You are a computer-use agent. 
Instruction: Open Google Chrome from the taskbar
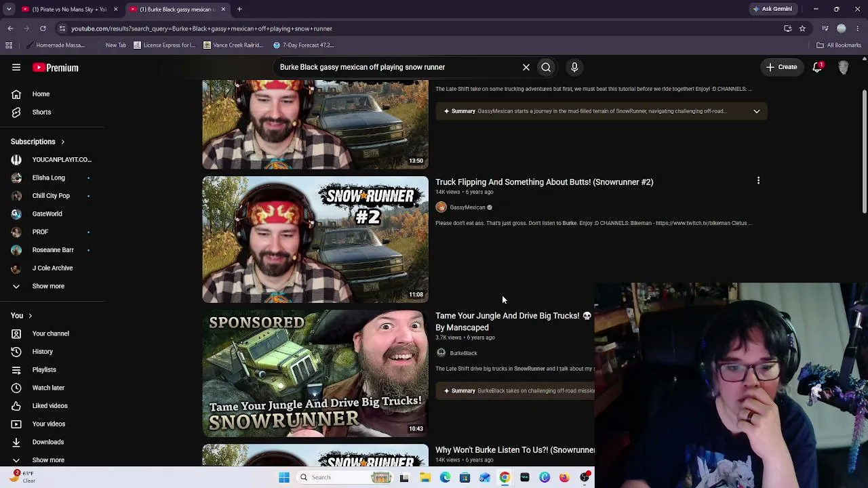(x=505, y=477)
